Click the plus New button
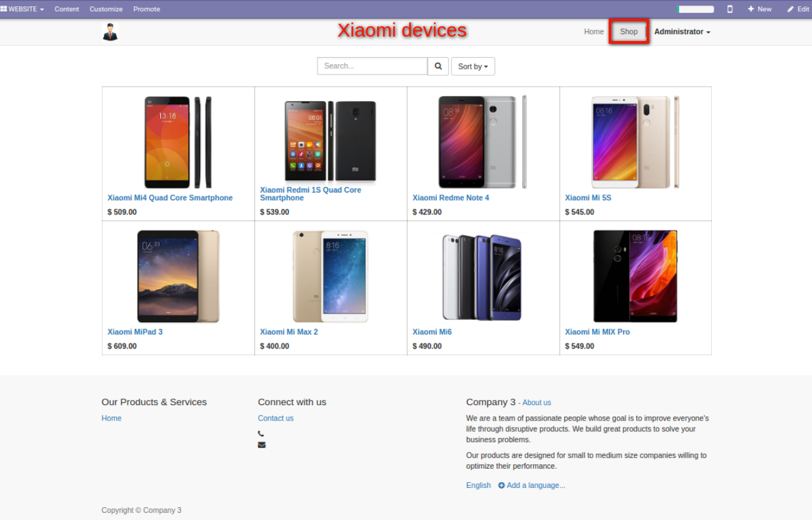Image resolution: width=812 pixels, height=520 pixels. tap(759, 9)
